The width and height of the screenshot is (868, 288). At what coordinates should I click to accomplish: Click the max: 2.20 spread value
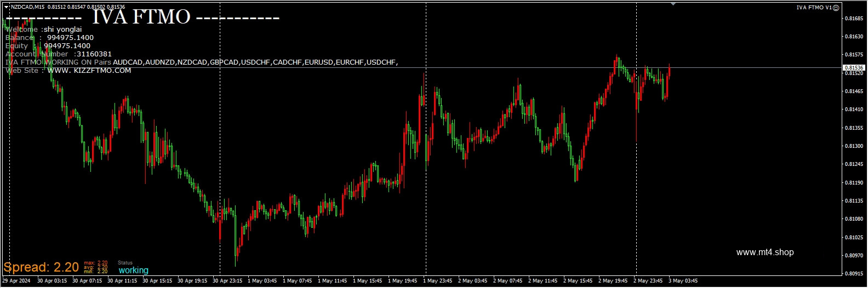point(95,263)
